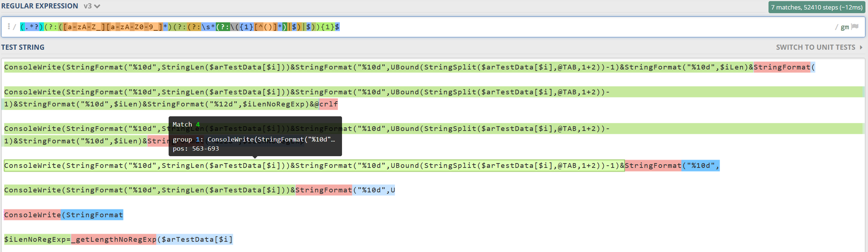Expand the v3 version dropdown
This screenshot has height=252, width=868.
pyautogui.click(x=92, y=6)
